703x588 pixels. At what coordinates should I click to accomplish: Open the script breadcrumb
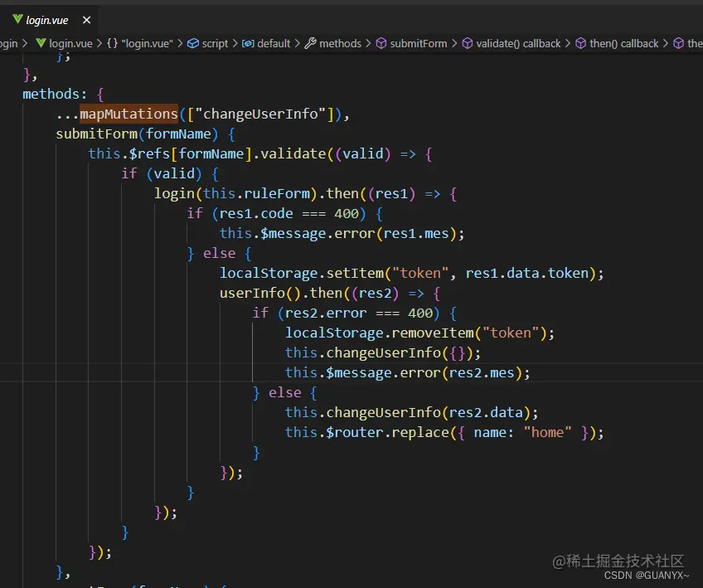pyautogui.click(x=215, y=43)
